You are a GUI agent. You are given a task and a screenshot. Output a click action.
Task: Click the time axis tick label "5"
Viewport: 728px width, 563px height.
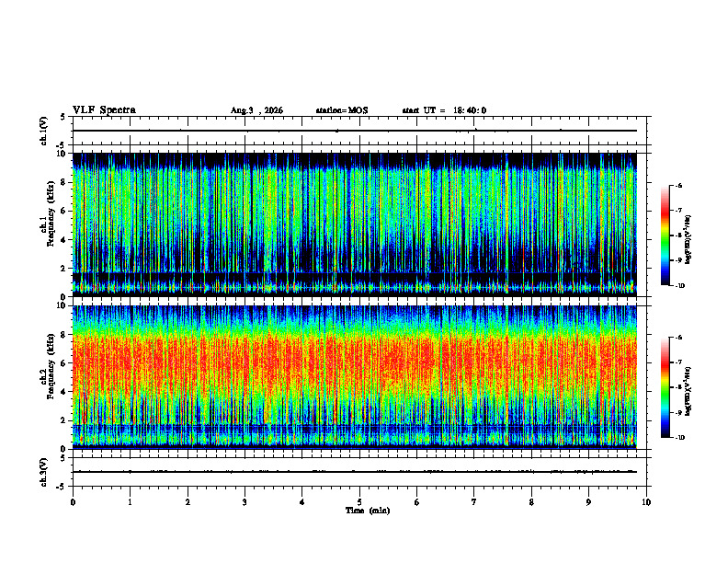359,502
